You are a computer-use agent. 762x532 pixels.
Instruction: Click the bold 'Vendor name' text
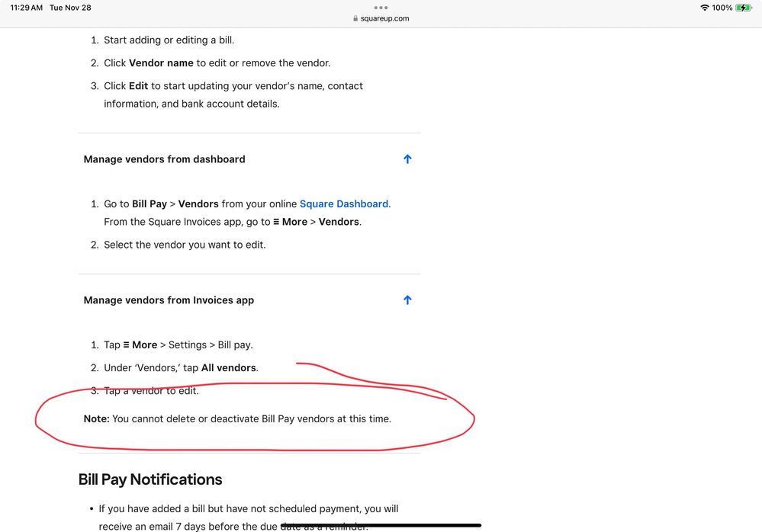point(161,62)
